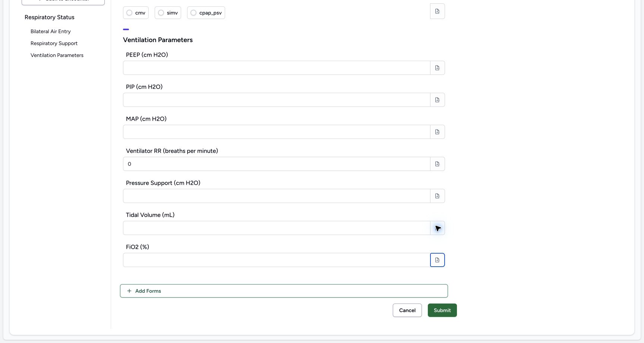The width and height of the screenshot is (644, 343).
Task: Click the note icon beside Tidal Volume field
Action: pyautogui.click(x=438, y=228)
